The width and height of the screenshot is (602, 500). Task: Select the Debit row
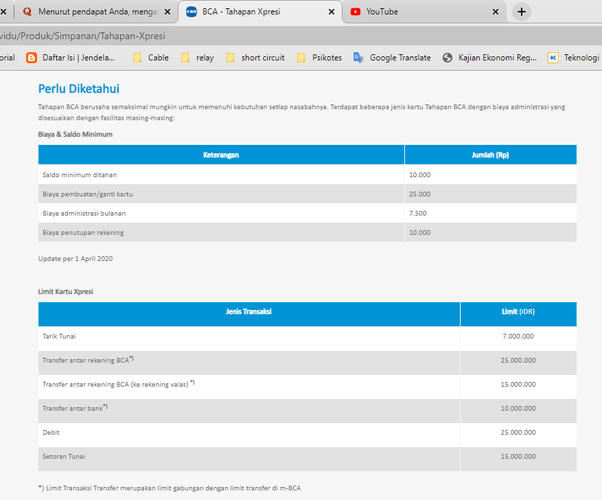pos(307,435)
